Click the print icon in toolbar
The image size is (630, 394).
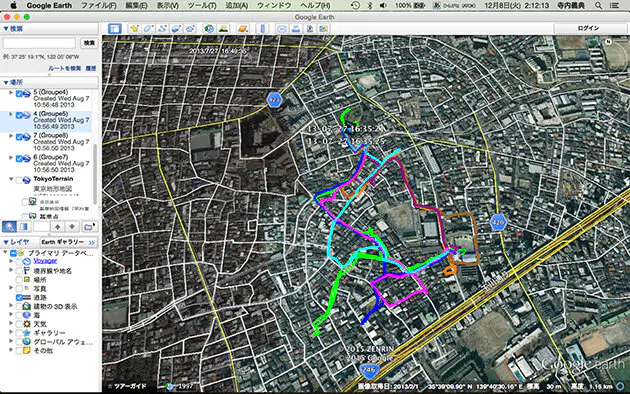click(x=296, y=29)
